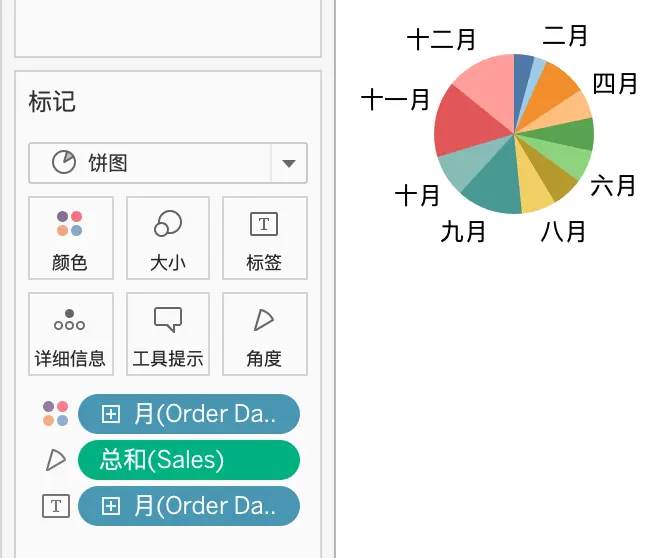Image resolution: width=672 pixels, height=558 pixels.
Task: Open the 工具提示 (Tooltip) marks card
Action: [168, 334]
